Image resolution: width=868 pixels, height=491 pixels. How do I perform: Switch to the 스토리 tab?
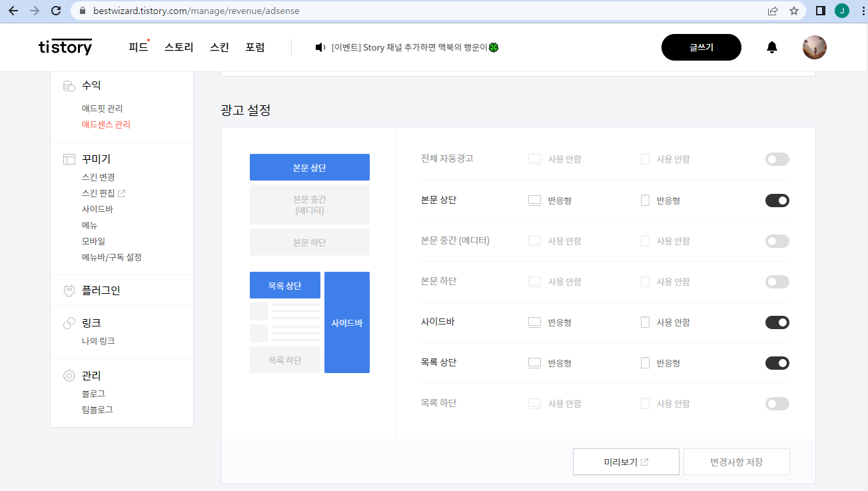coord(177,47)
